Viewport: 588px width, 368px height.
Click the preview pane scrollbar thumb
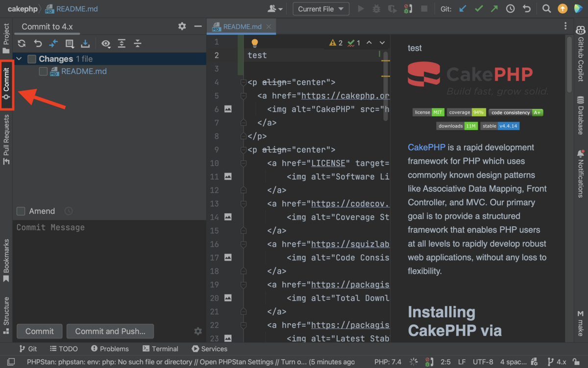(x=569, y=65)
